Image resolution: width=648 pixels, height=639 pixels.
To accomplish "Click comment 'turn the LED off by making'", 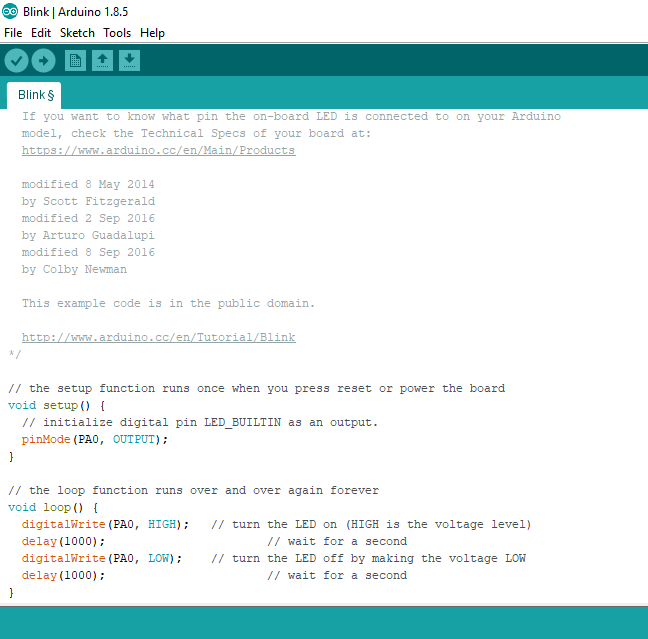I will [x=369, y=558].
